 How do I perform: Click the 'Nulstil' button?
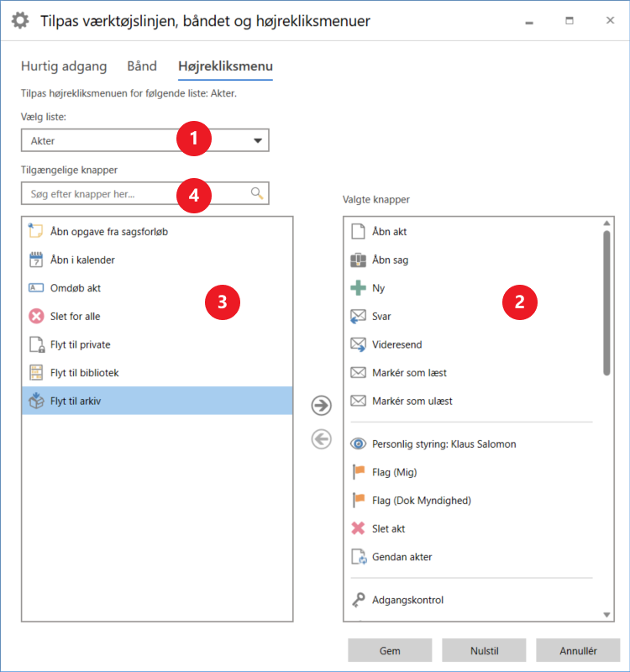click(x=485, y=650)
